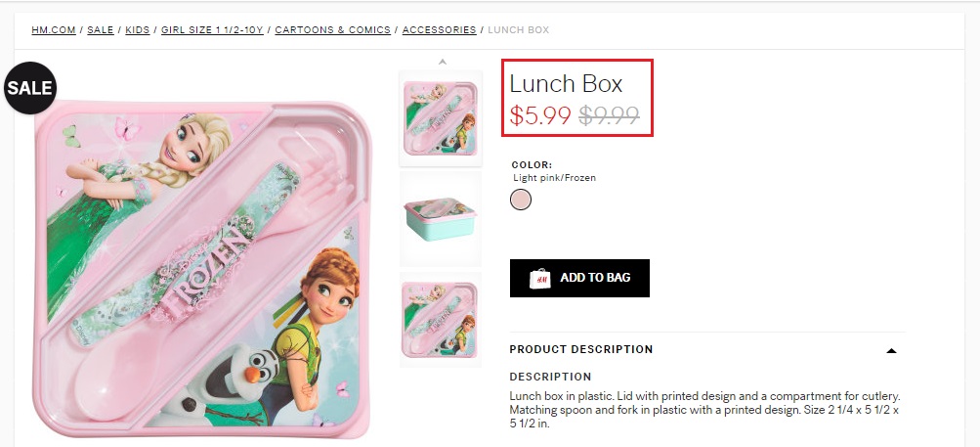980x447 pixels.
Task: Go to CARTOONS & COMICS category
Action: [x=332, y=30]
